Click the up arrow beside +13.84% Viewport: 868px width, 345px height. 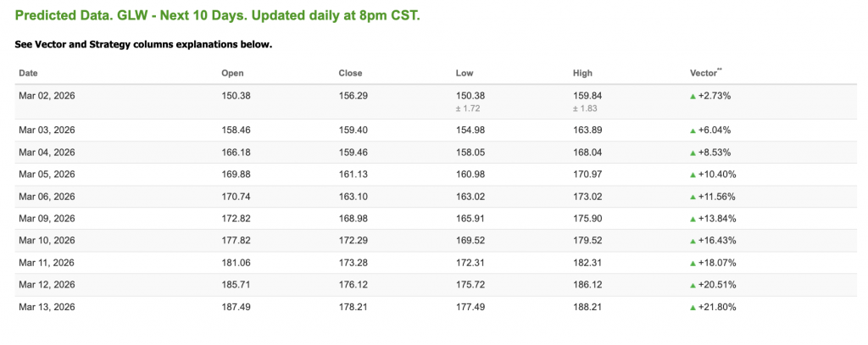point(693,219)
